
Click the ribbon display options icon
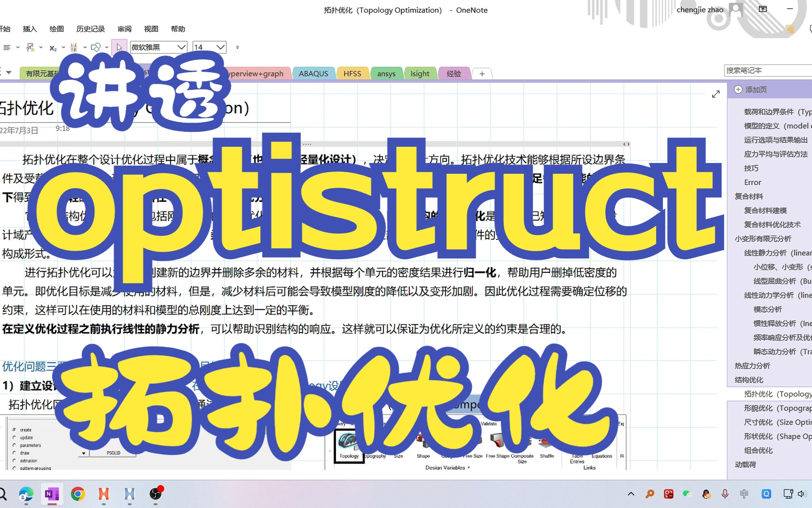(x=763, y=9)
